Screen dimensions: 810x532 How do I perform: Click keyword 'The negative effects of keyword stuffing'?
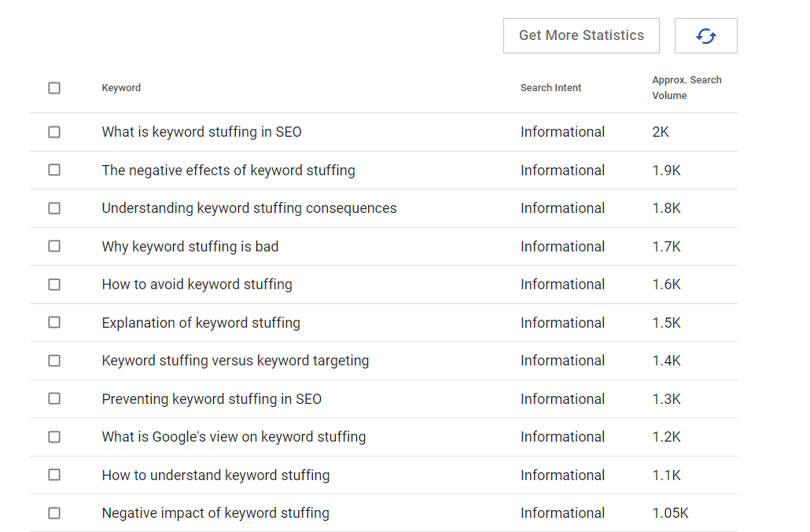[x=228, y=171]
